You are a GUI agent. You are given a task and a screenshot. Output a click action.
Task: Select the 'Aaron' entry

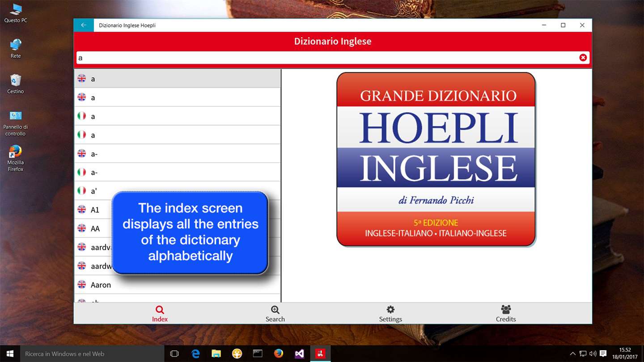[x=178, y=285]
